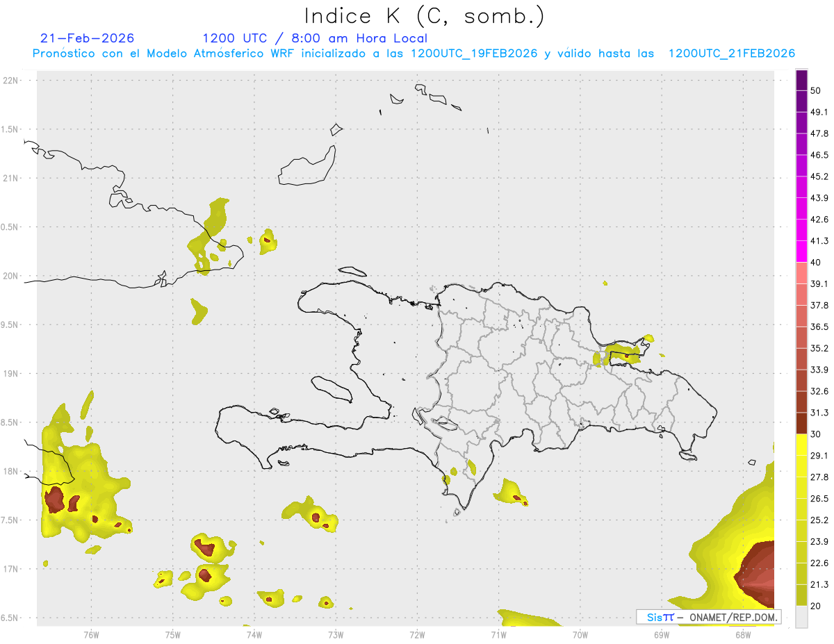834x644 pixels.
Task: Click the 21N latitude label
Action: click(11, 178)
